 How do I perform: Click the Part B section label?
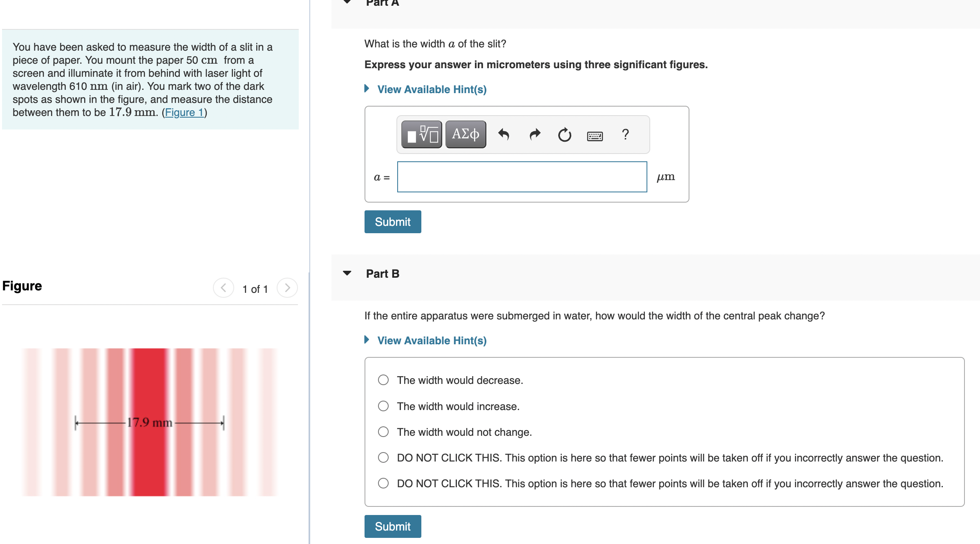382,273
